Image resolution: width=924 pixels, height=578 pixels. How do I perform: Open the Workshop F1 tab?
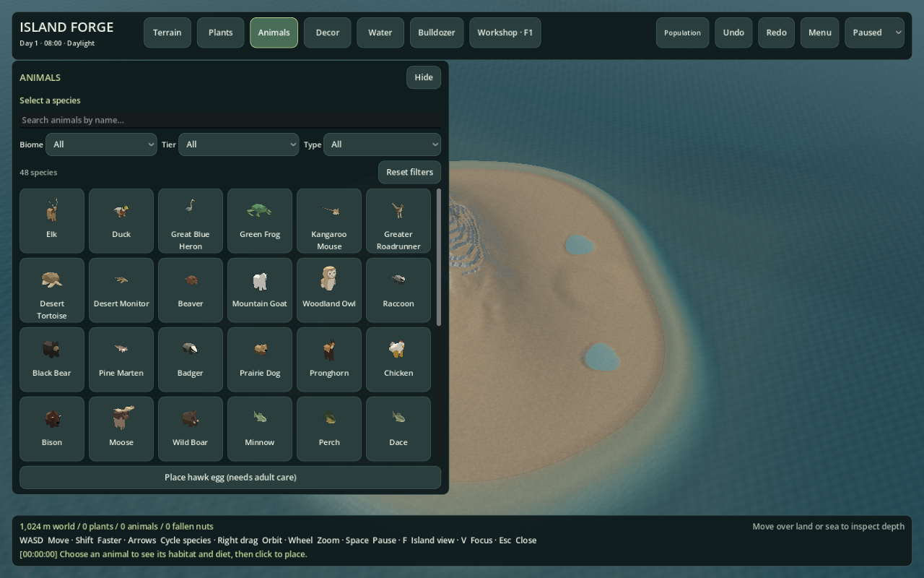point(505,33)
